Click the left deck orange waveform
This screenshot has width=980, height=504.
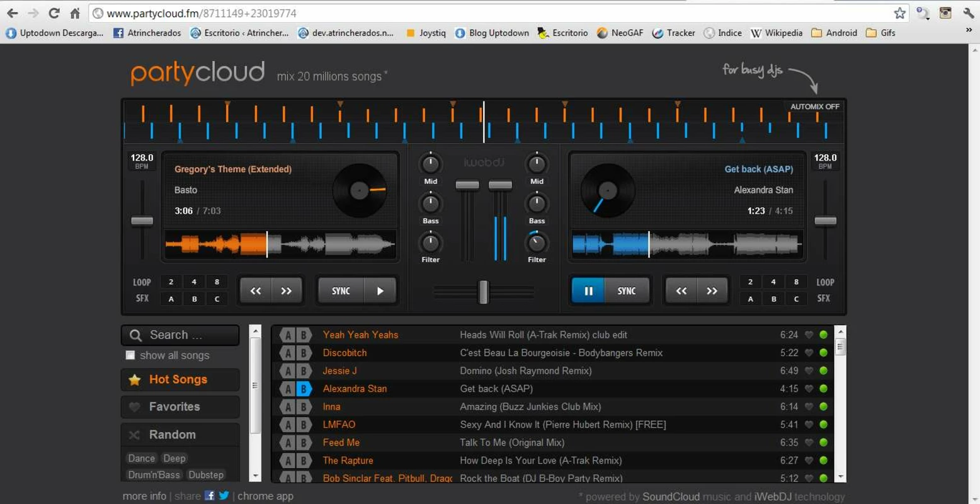(x=280, y=244)
